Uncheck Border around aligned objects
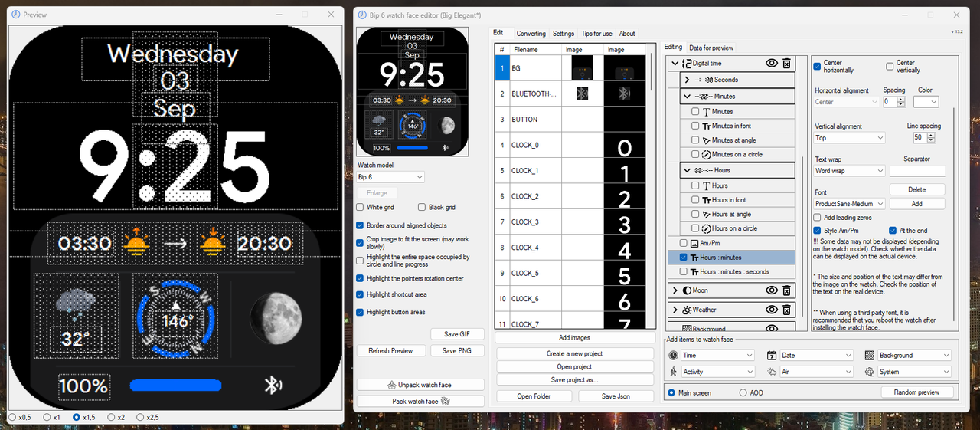Image resolution: width=980 pixels, height=430 pixels. (x=361, y=225)
